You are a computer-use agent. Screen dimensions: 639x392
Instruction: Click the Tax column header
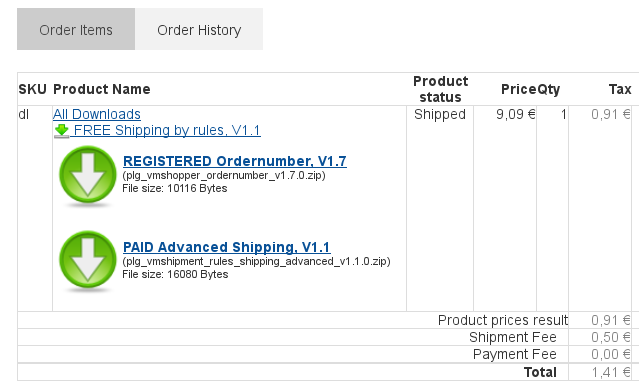click(620, 89)
